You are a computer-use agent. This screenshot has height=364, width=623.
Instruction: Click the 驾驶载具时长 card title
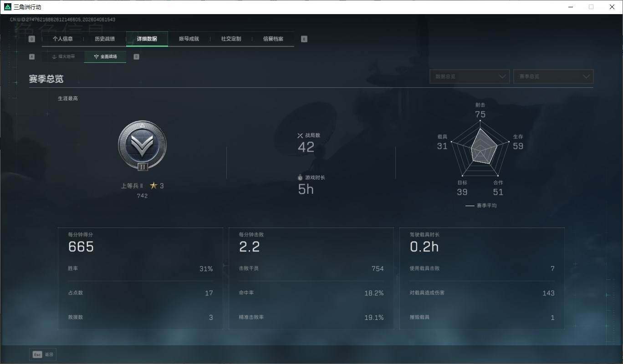425,235
